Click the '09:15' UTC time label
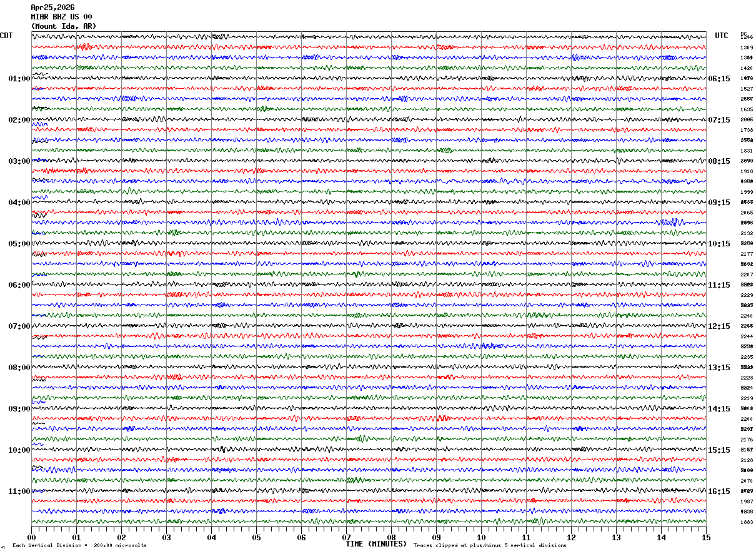The height and width of the screenshot is (554, 756). [719, 203]
